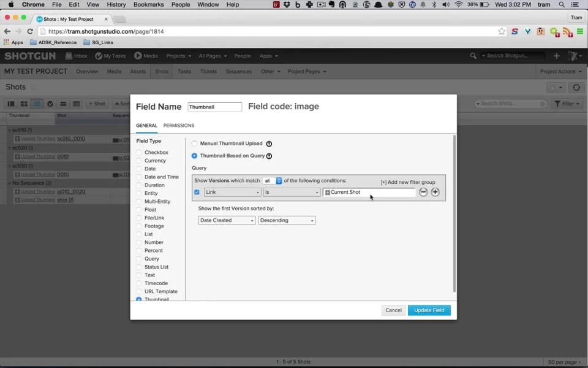
Task: Click Add new filter group
Action: pyautogui.click(x=408, y=182)
